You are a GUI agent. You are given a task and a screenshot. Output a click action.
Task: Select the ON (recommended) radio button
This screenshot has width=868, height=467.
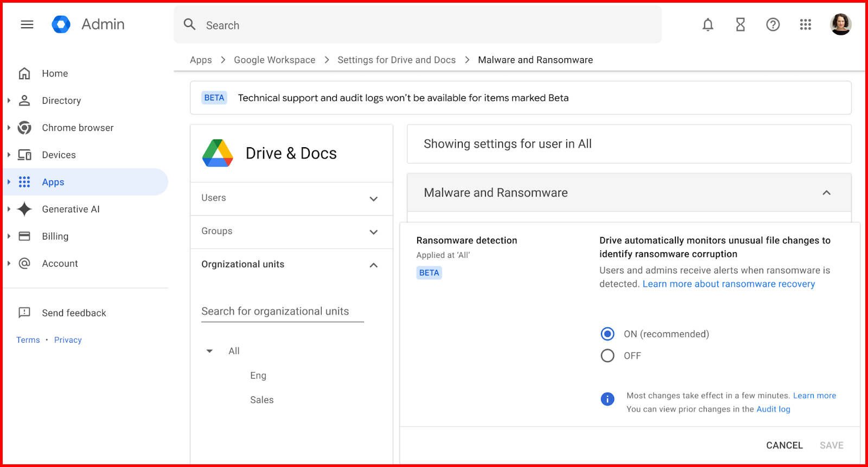coord(608,334)
